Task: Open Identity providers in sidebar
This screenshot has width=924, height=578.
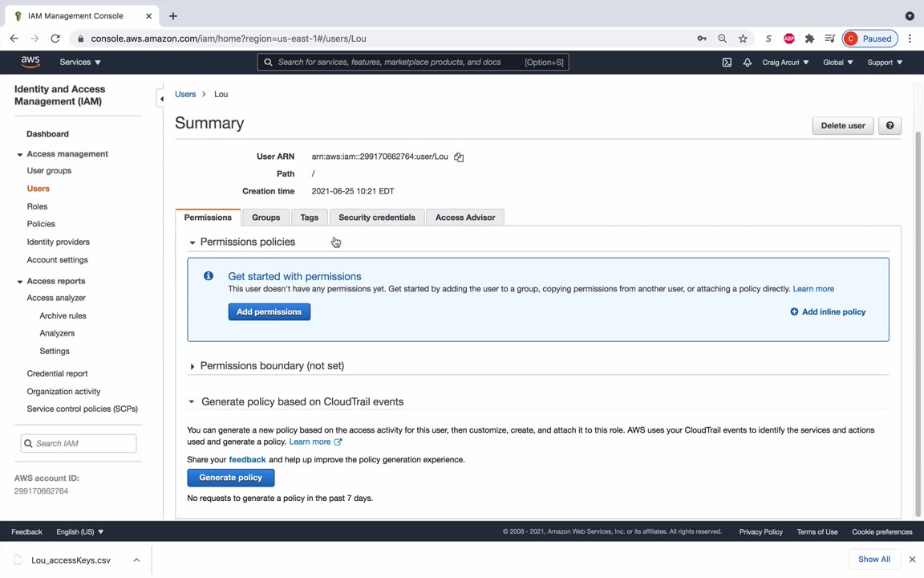Action: point(59,242)
